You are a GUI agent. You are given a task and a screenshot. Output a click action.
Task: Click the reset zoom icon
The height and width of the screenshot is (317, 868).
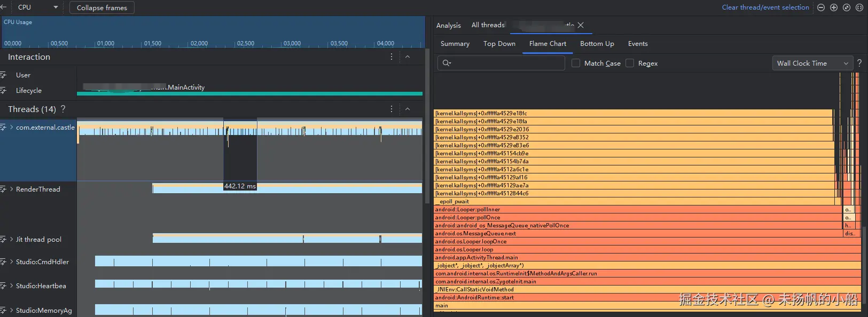pos(847,7)
